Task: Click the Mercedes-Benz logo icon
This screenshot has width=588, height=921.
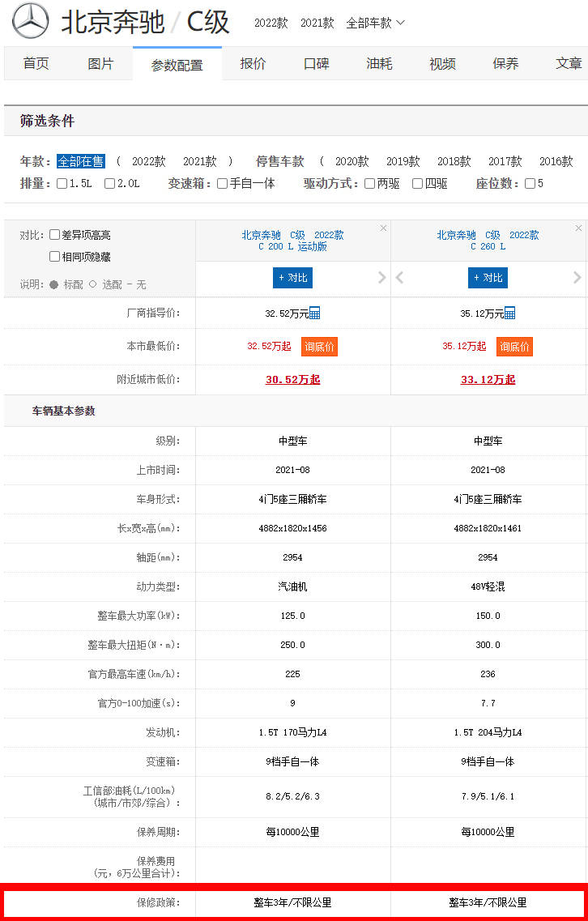Action: coord(31,20)
